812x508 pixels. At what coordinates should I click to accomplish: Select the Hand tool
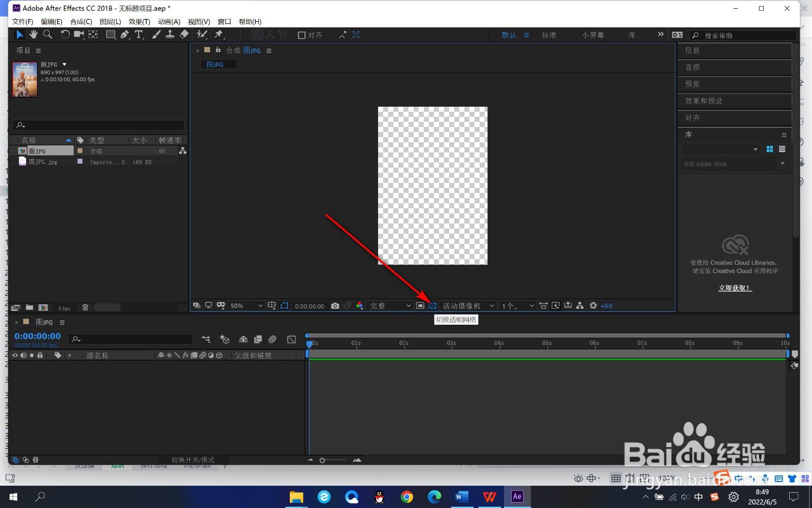[x=33, y=35]
